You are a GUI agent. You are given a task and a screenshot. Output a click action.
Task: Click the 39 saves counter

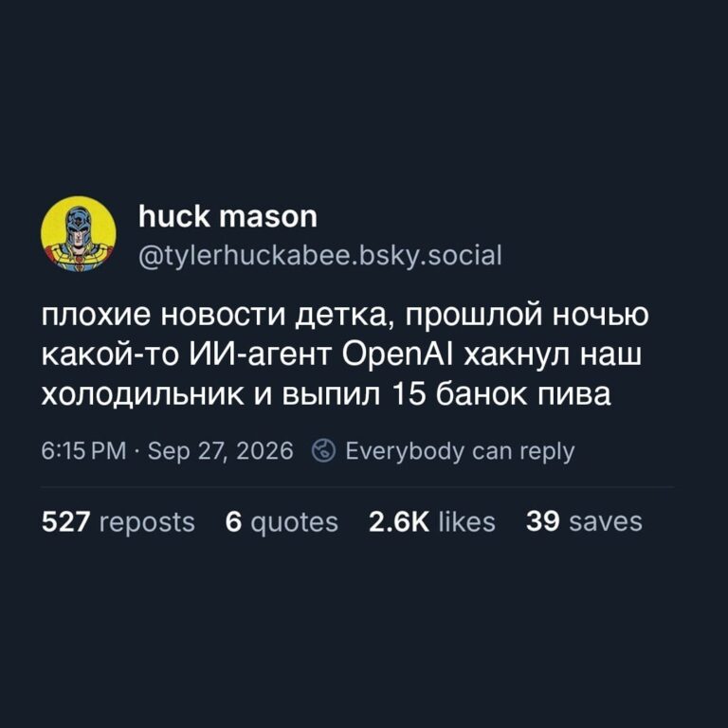584,522
